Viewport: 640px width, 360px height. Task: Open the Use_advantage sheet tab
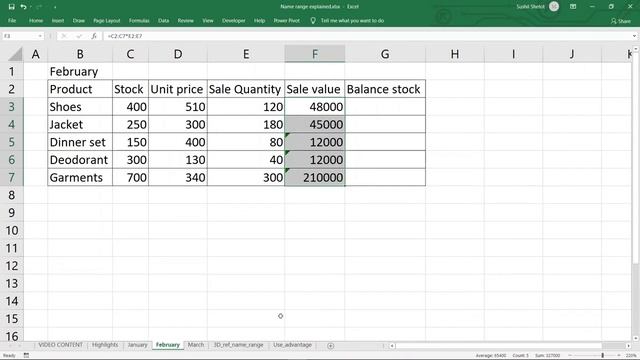click(x=293, y=345)
